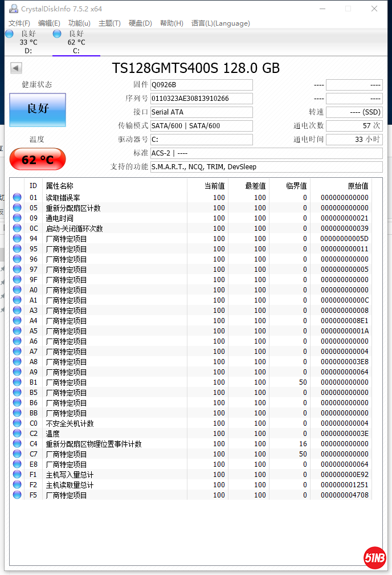Open the 硬盘(D) menu
The image size is (392, 575).
coord(140,23)
